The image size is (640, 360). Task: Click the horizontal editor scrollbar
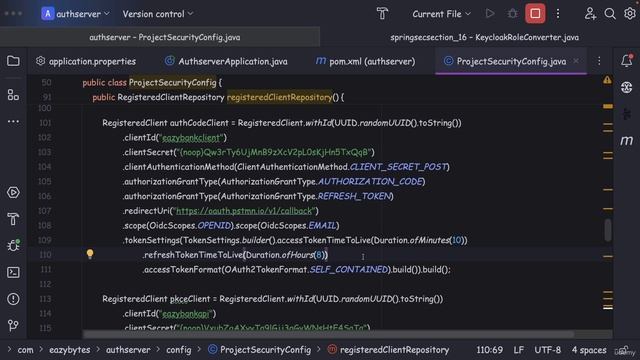[x=329, y=334]
